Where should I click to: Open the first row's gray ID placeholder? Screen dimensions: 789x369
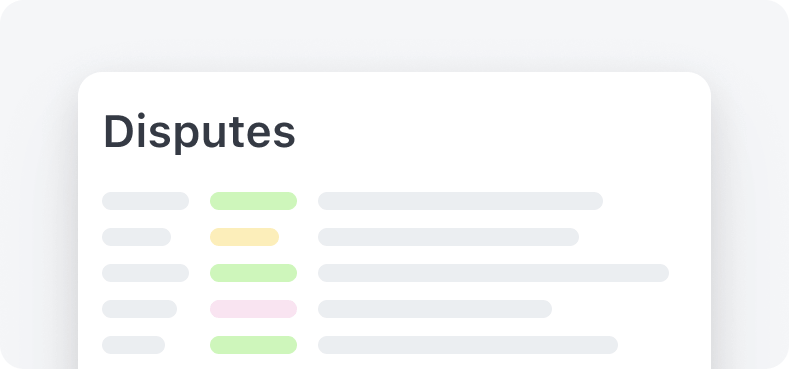[x=145, y=201]
